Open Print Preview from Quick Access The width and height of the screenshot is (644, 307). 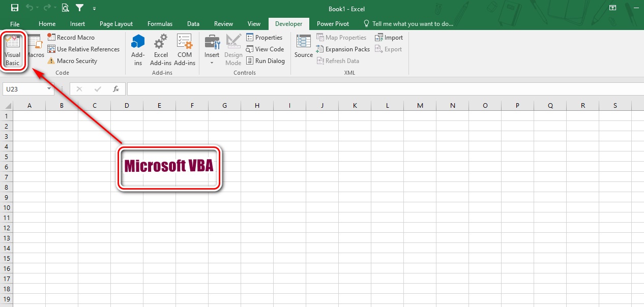tap(65, 8)
